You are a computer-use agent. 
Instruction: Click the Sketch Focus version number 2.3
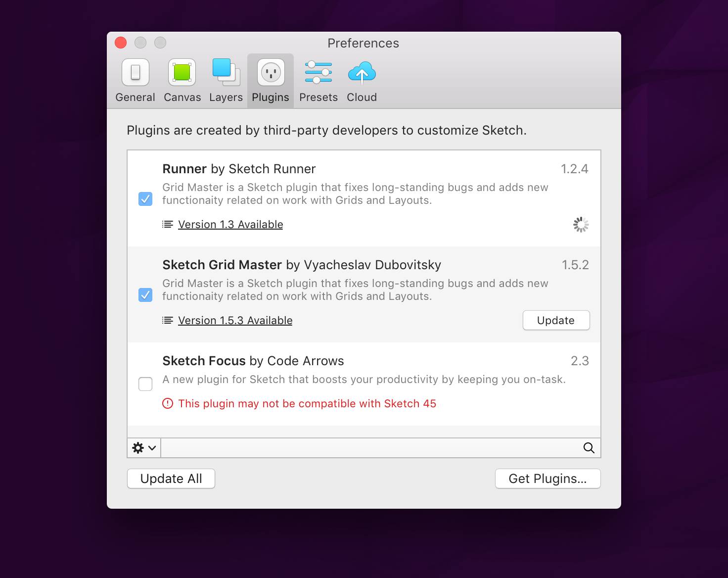[580, 361]
